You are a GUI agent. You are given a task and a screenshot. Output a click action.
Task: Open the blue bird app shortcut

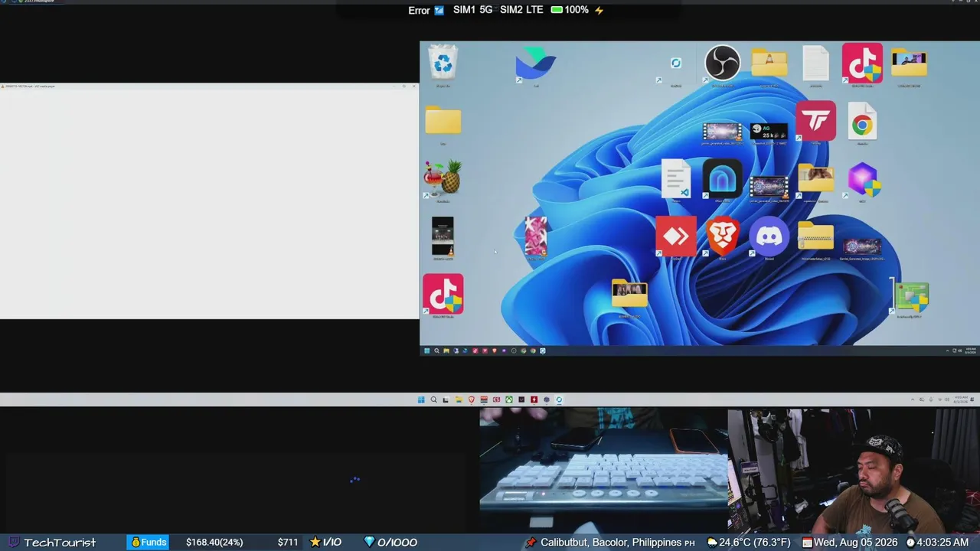[536, 63]
